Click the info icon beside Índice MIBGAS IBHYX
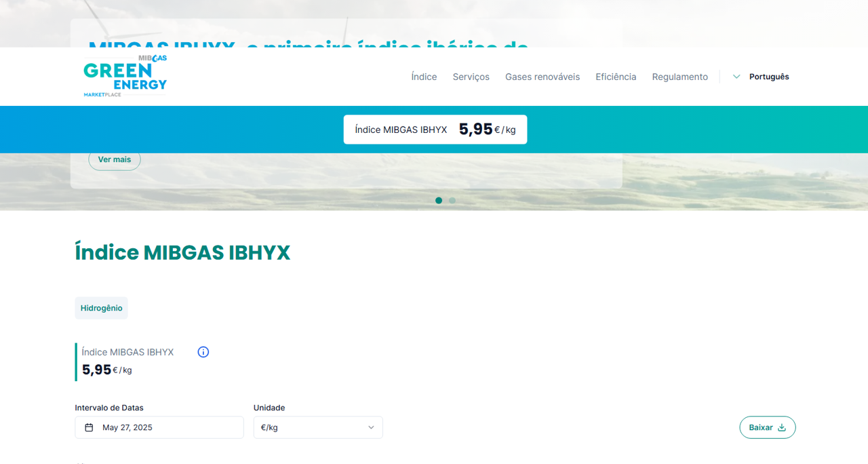868x464 pixels. (x=203, y=352)
